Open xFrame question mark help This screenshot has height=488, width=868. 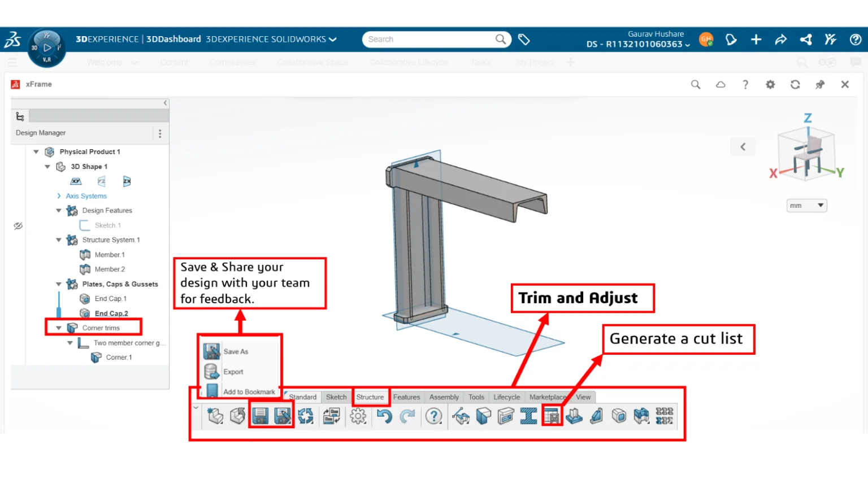click(x=745, y=85)
